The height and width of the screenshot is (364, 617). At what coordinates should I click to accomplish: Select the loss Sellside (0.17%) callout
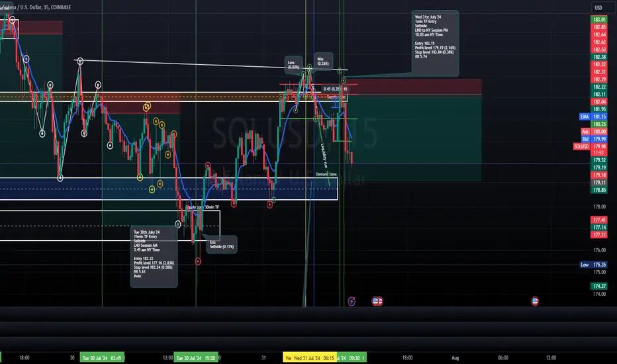click(222, 244)
